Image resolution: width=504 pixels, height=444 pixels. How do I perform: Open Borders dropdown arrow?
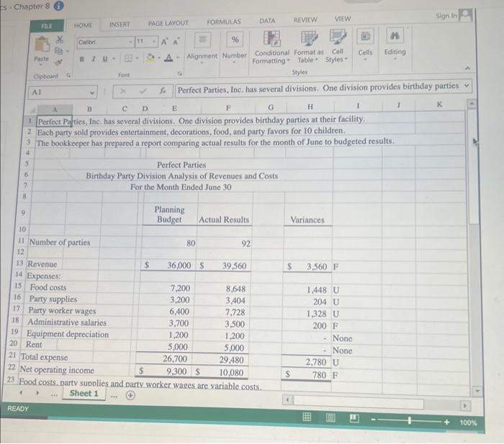pyautogui.click(x=137, y=58)
